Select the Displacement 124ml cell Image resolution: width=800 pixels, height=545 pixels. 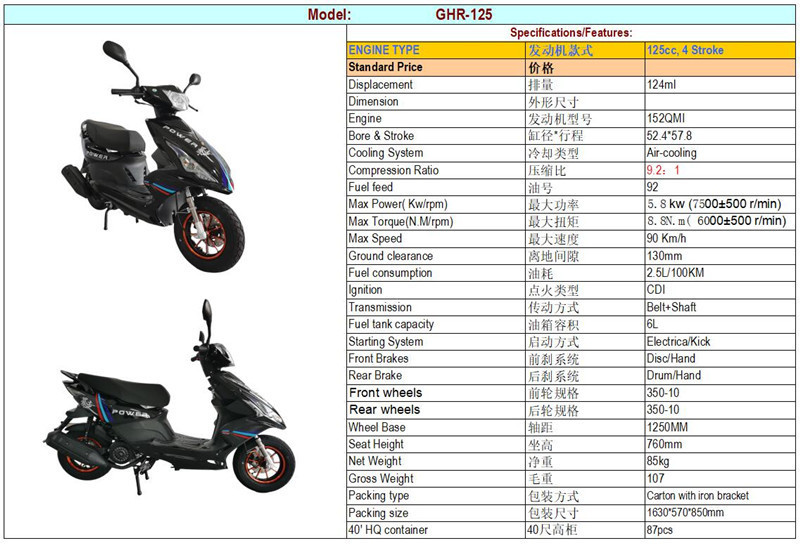[x=719, y=85]
